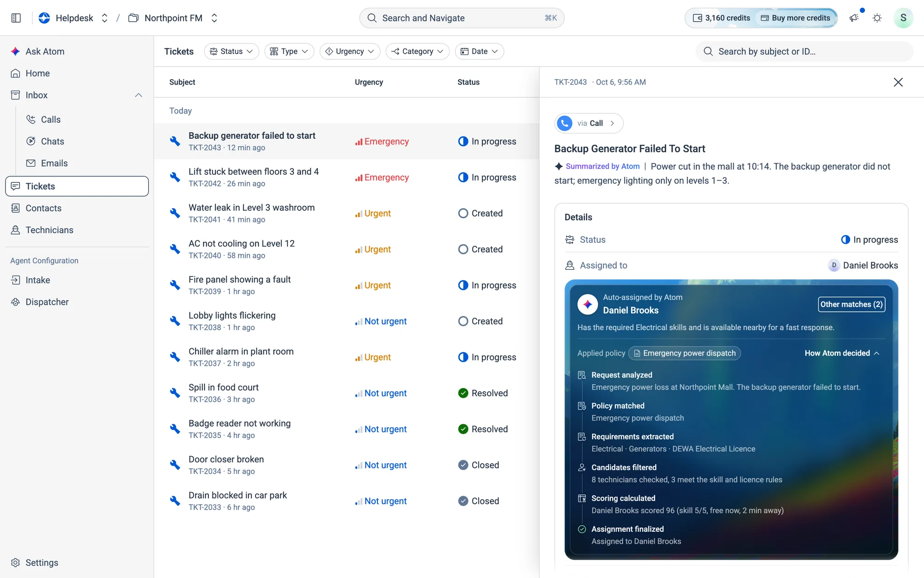924x578 pixels.
Task: Focus Search by subject or ID field
Action: pos(804,51)
